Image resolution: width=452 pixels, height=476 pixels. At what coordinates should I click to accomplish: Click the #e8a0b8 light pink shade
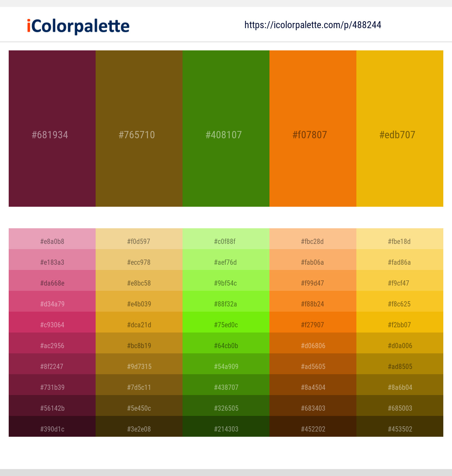pyautogui.click(x=52, y=241)
